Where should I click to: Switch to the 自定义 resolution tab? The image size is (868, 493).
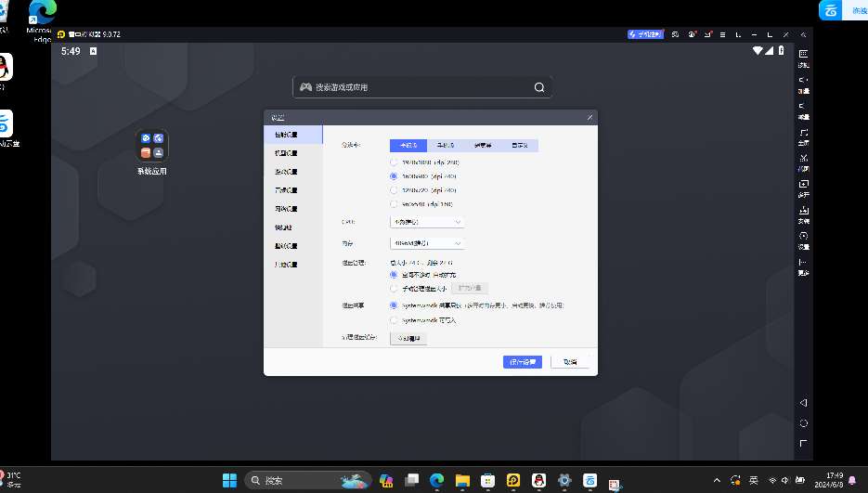(520, 145)
